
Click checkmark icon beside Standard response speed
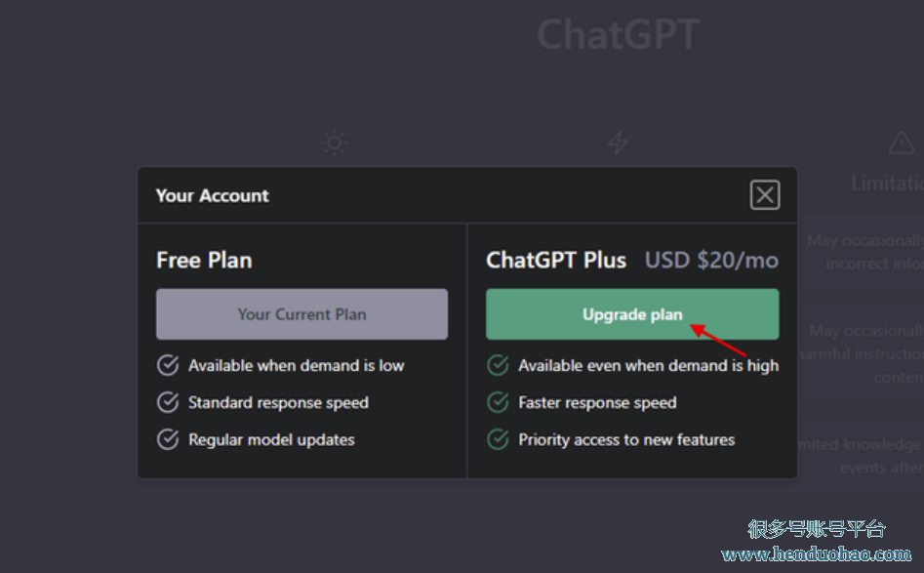(x=168, y=402)
